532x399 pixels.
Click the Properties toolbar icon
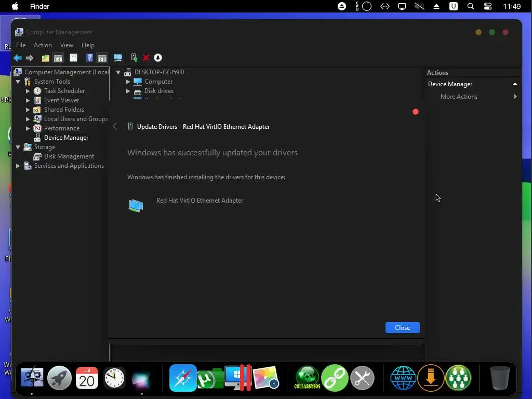click(73, 58)
